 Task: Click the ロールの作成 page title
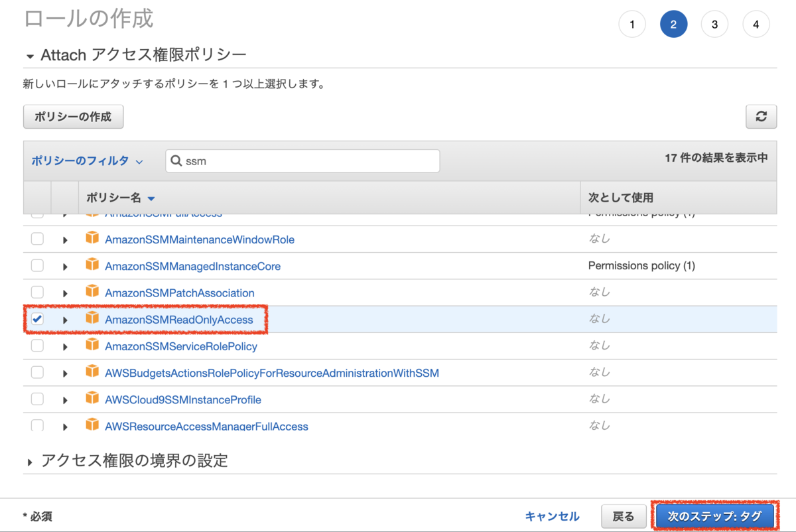click(88, 18)
